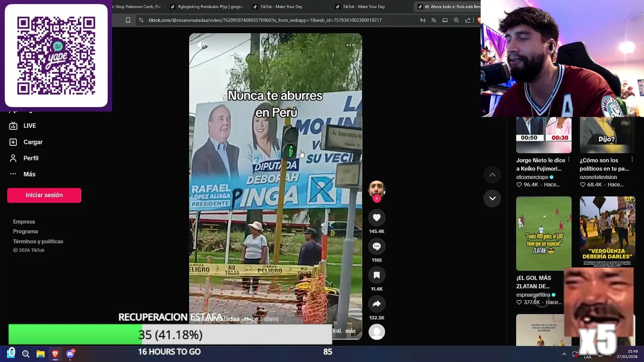Click the screen icon beside the translate icon
This screenshot has width=644, height=362.
tap(445, 20)
